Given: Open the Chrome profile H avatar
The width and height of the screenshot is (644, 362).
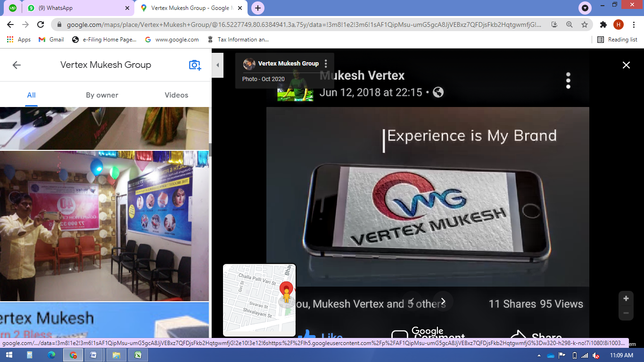Looking at the screenshot, I should [x=619, y=25].
